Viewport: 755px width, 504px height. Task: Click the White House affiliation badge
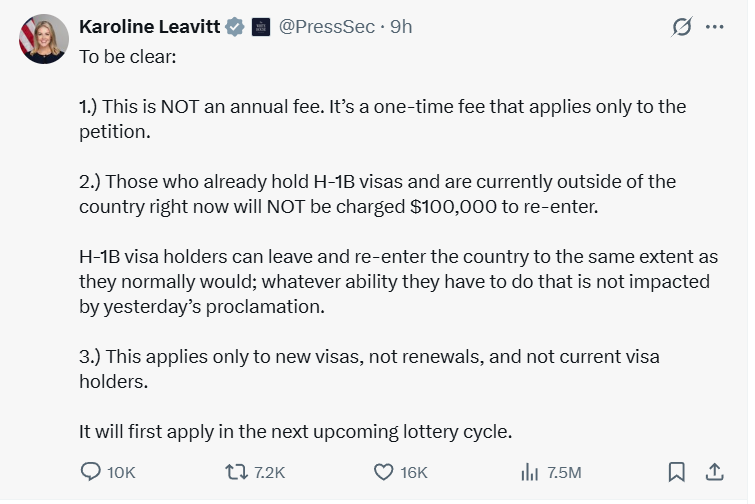(261, 27)
